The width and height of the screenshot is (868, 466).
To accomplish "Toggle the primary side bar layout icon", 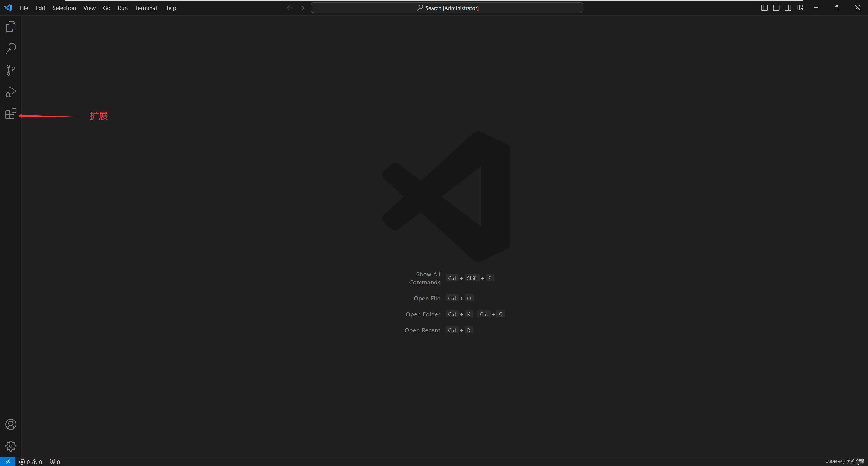I will pyautogui.click(x=764, y=8).
